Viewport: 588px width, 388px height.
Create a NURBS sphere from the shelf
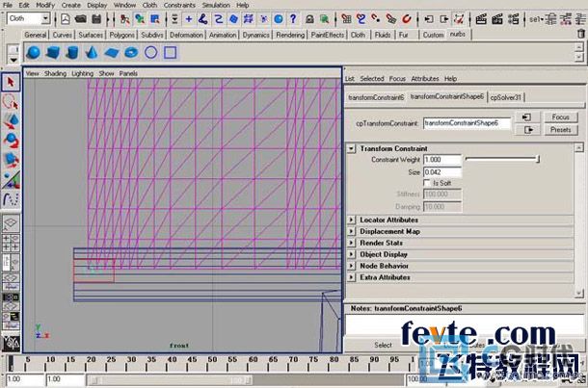[33, 52]
